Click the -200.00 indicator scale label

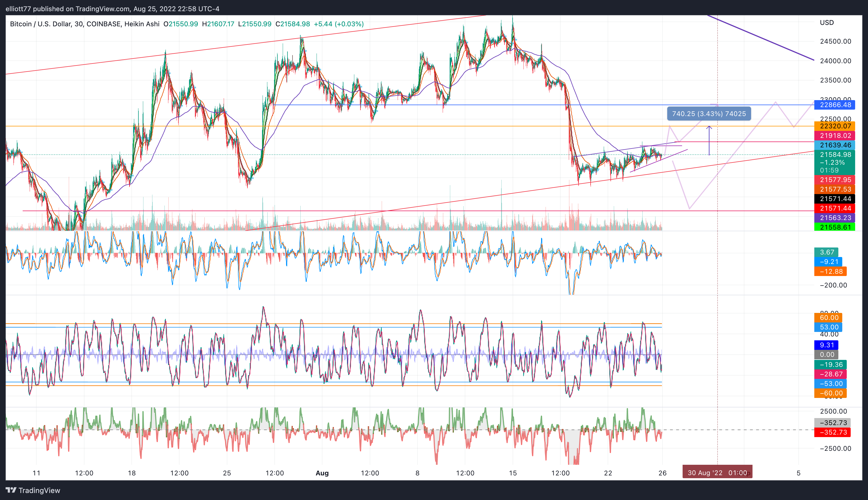pyautogui.click(x=833, y=285)
